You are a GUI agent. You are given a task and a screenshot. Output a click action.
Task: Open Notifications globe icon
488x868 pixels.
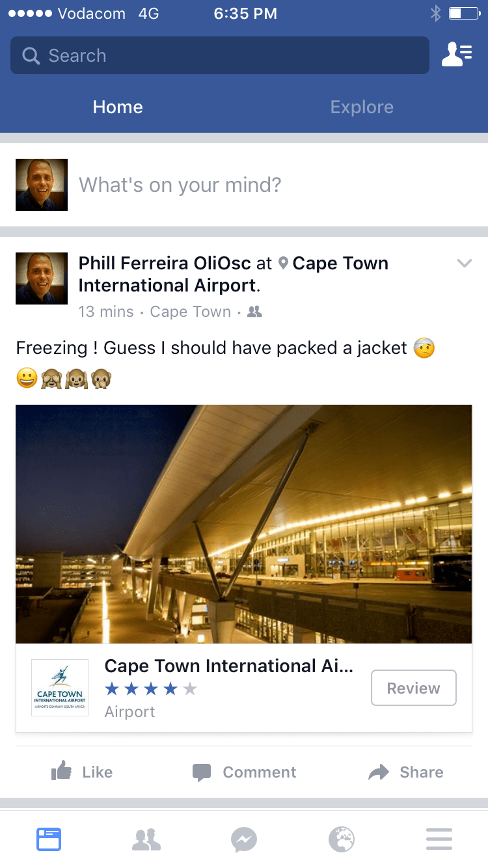point(342,839)
